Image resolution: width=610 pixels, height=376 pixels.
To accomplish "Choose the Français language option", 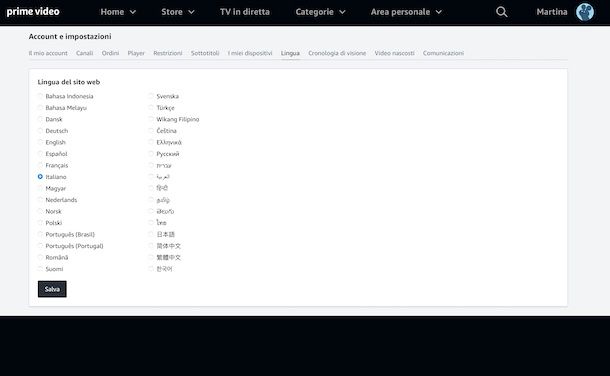I will [x=40, y=165].
